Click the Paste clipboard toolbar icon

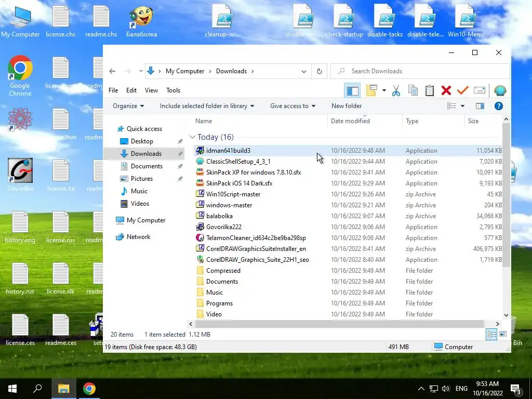click(x=430, y=90)
